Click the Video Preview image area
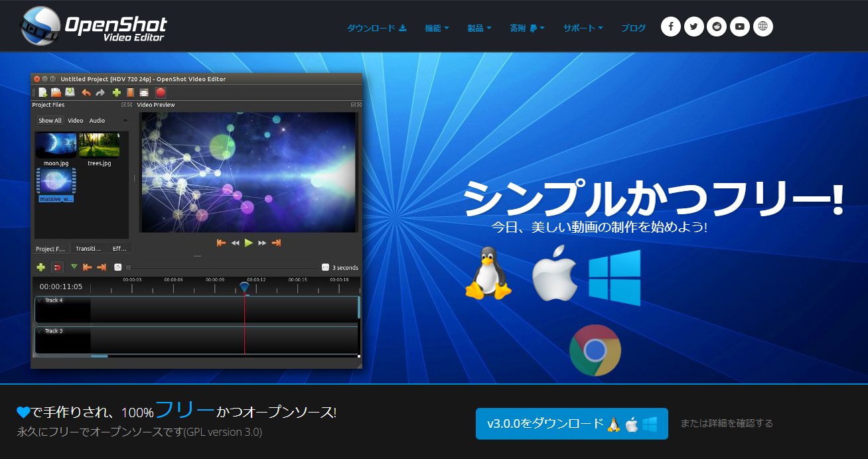 249,172
